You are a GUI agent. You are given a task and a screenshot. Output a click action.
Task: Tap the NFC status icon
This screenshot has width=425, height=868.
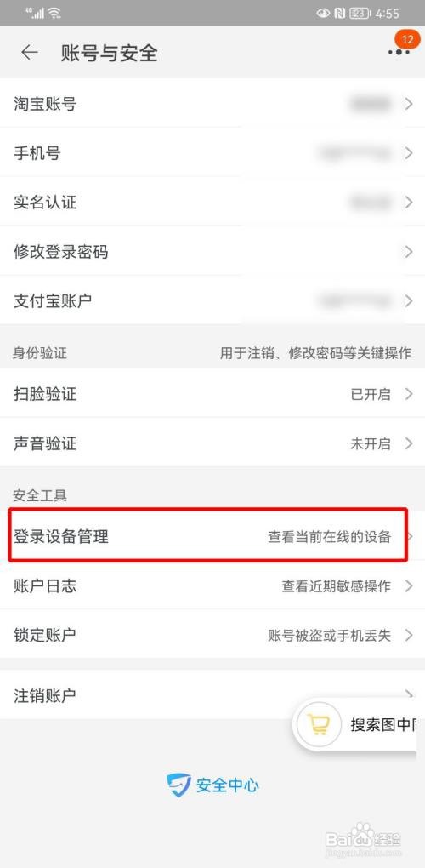click(x=339, y=14)
